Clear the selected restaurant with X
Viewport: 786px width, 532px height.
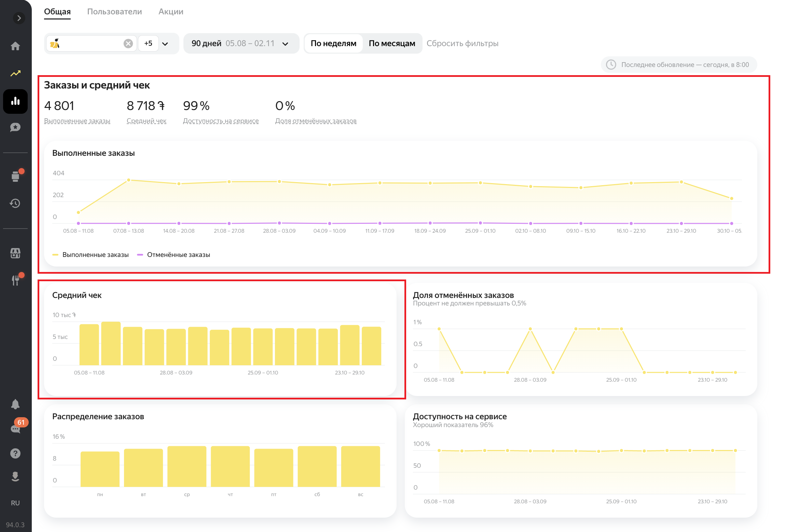pyautogui.click(x=128, y=43)
